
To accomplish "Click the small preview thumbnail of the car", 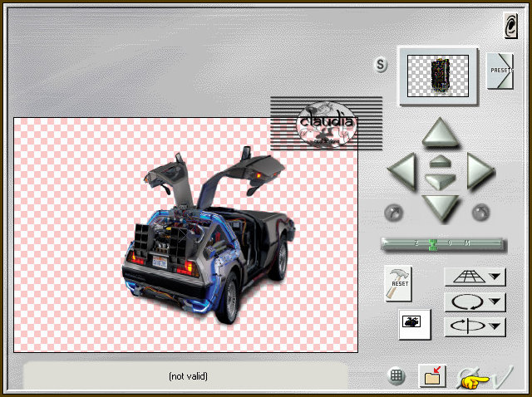I will [438, 76].
